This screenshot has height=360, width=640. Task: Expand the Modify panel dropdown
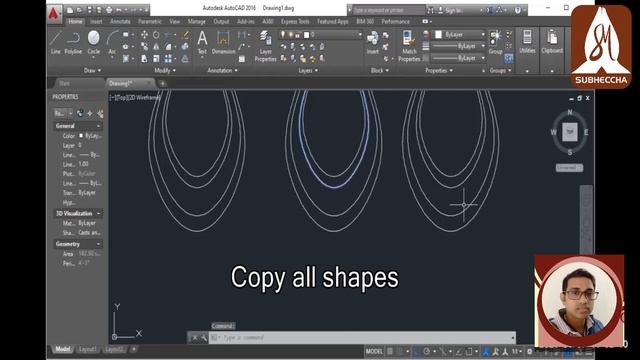point(165,71)
